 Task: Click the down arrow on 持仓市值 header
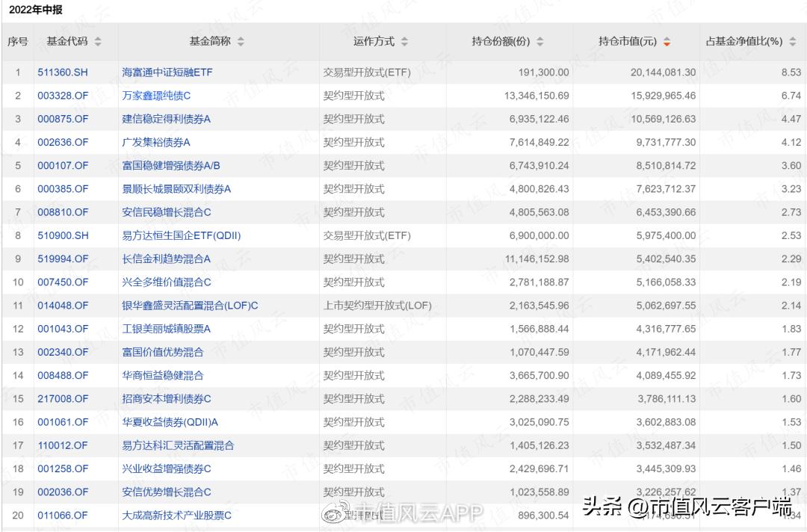[665, 46]
